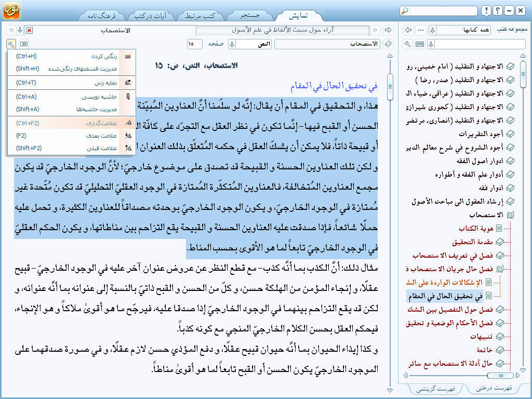Click the Noor application logo
This screenshot has width=532, height=399.
click(11, 10)
